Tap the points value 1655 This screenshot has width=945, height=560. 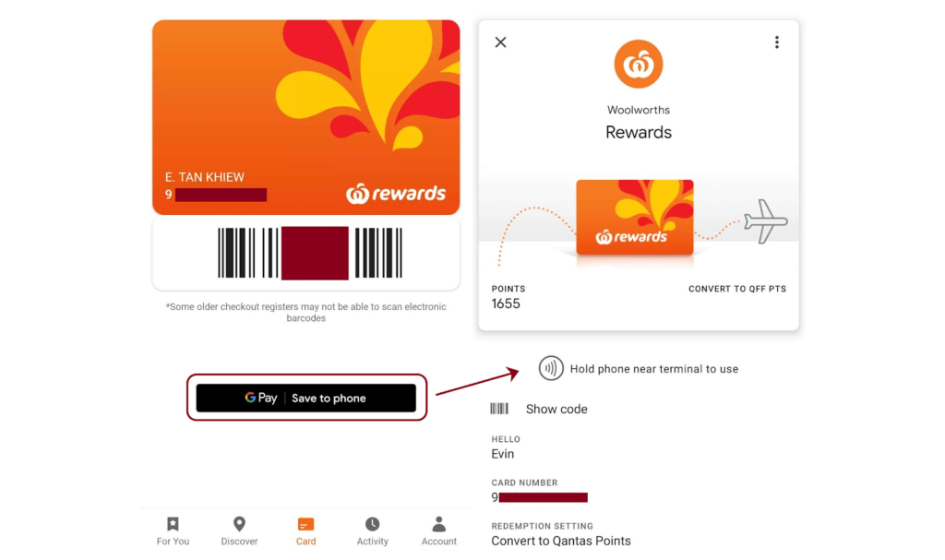(x=506, y=304)
